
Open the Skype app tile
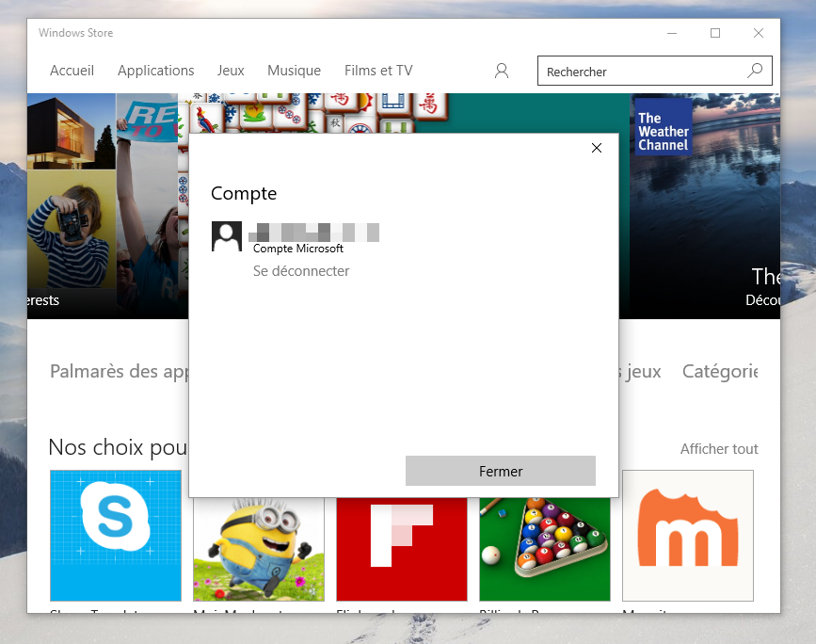pos(115,535)
